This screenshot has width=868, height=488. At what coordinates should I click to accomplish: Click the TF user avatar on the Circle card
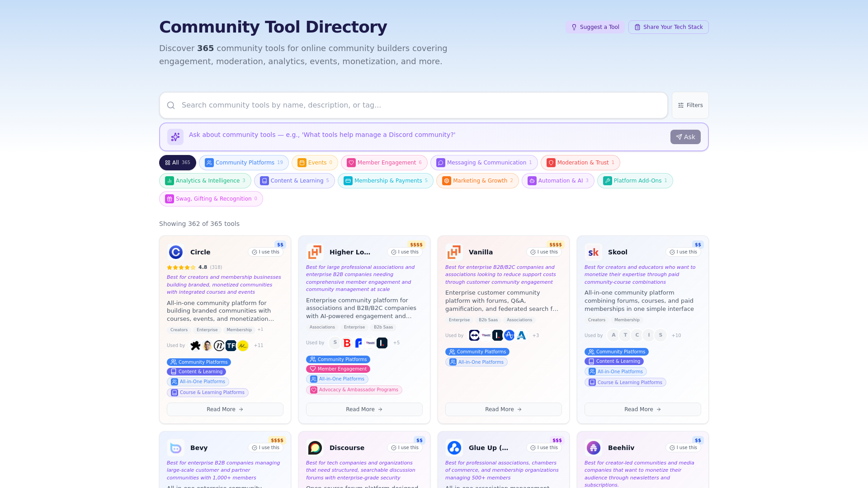point(231,346)
